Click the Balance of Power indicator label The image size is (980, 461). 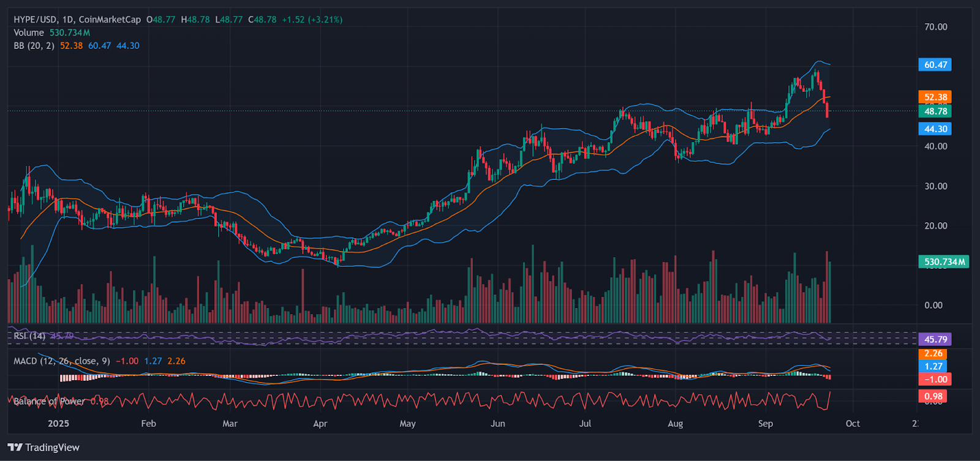(x=49, y=402)
